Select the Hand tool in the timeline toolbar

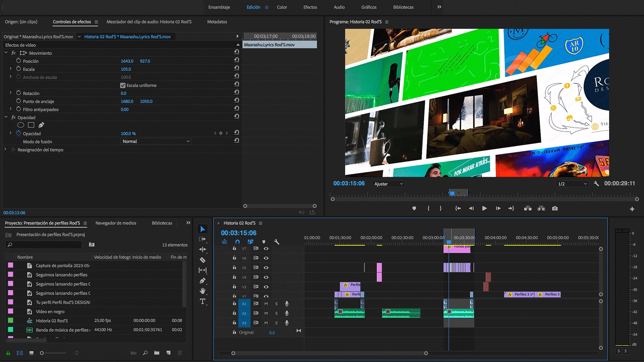coord(203,291)
